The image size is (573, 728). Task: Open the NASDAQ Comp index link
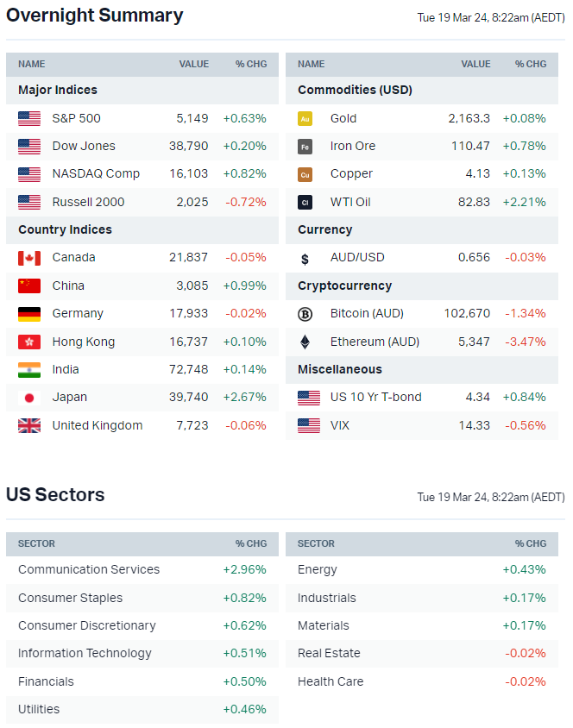(96, 173)
